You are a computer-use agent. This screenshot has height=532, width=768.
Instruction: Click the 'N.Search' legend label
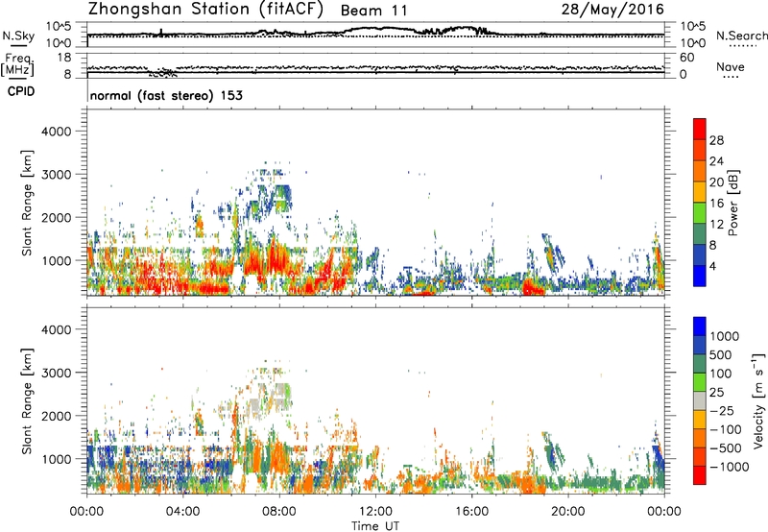click(741, 36)
